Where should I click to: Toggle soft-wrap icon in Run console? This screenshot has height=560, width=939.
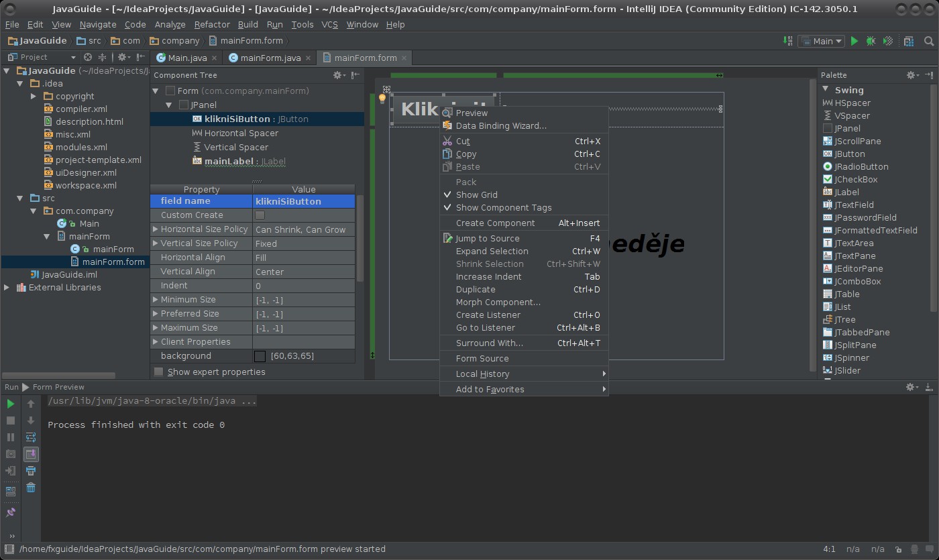[31, 437]
